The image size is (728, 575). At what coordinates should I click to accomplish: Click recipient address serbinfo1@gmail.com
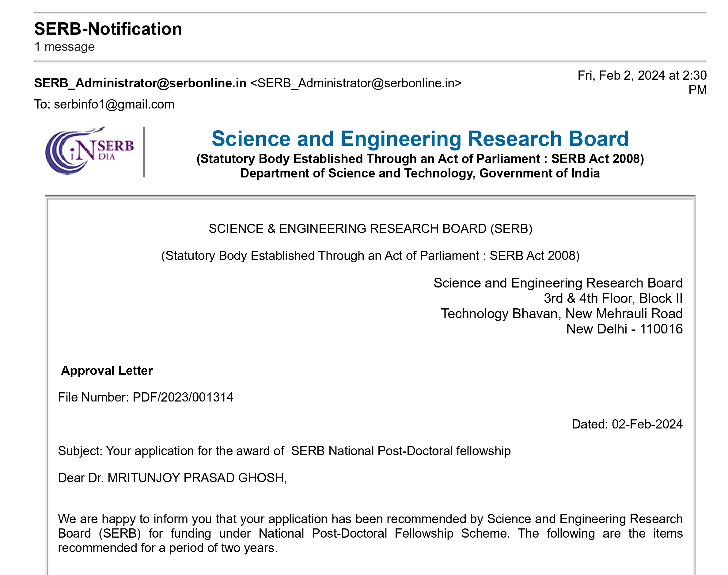pyautogui.click(x=114, y=104)
